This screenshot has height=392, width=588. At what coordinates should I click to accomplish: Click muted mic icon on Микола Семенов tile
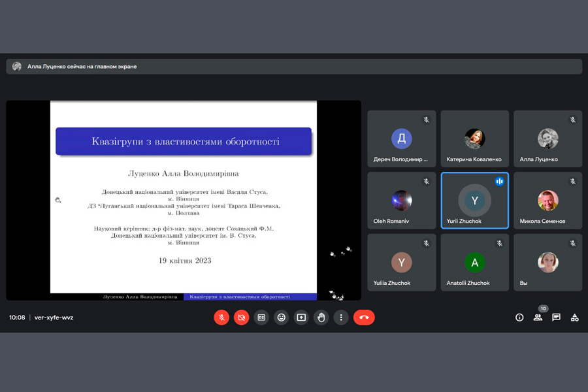[572, 181]
